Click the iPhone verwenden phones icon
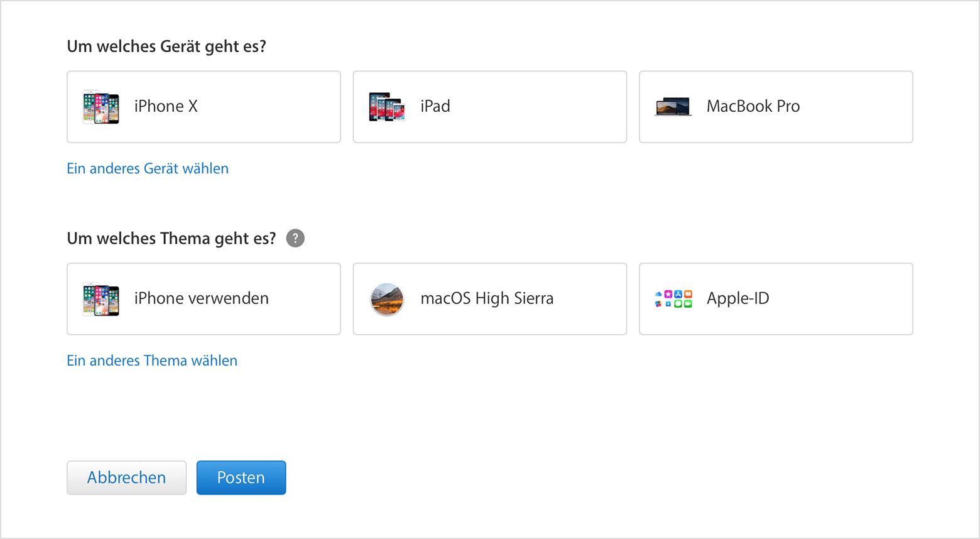Viewport: 980px width, 539px height. (x=101, y=299)
